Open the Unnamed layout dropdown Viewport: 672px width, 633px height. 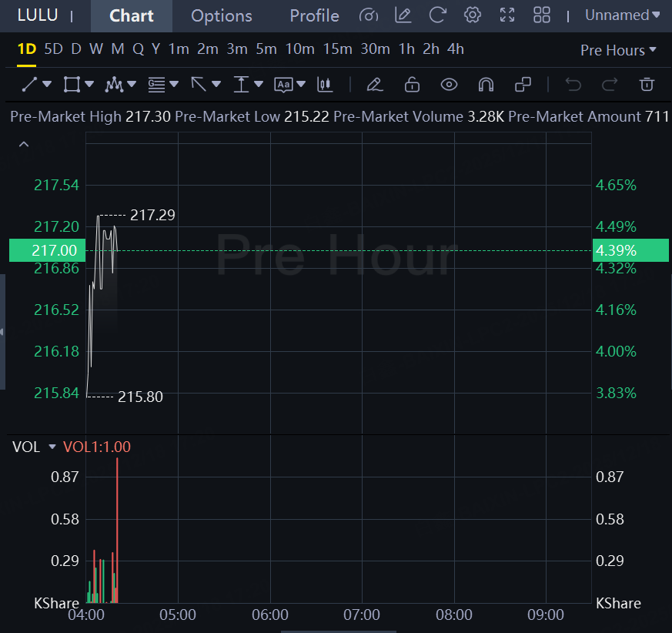pos(622,15)
